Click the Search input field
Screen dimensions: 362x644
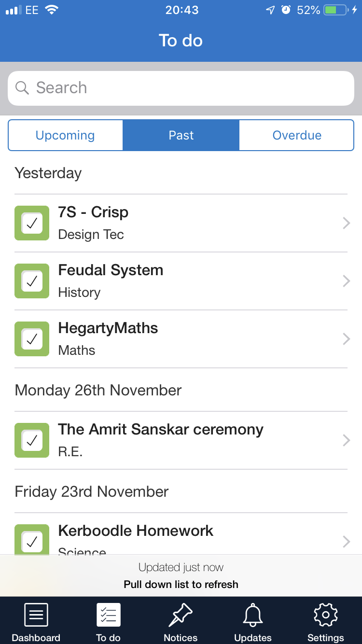193,88
